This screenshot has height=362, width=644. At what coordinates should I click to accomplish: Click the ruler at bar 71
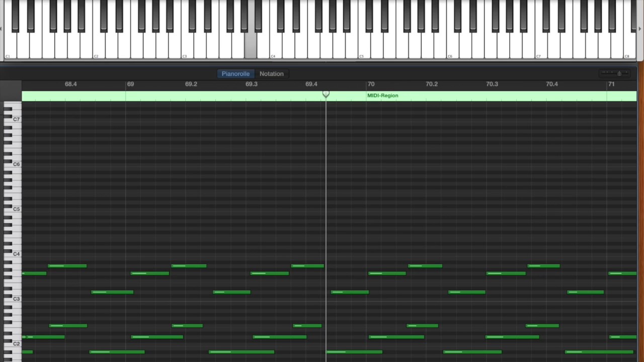(x=611, y=84)
